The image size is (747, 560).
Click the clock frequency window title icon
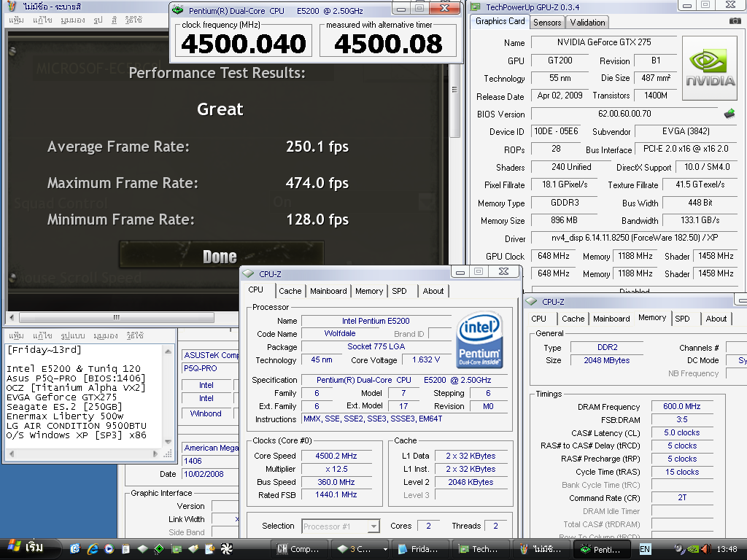pyautogui.click(x=178, y=10)
